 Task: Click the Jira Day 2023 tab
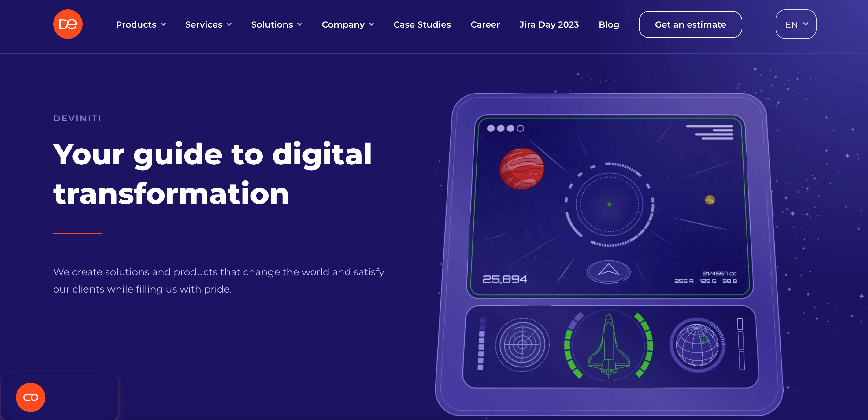[549, 24]
